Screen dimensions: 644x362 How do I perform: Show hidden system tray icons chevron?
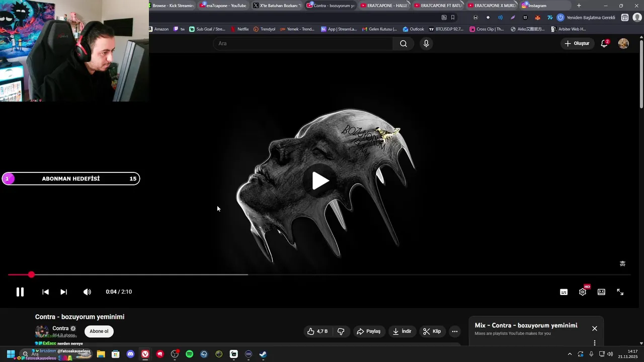click(x=570, y=354)
